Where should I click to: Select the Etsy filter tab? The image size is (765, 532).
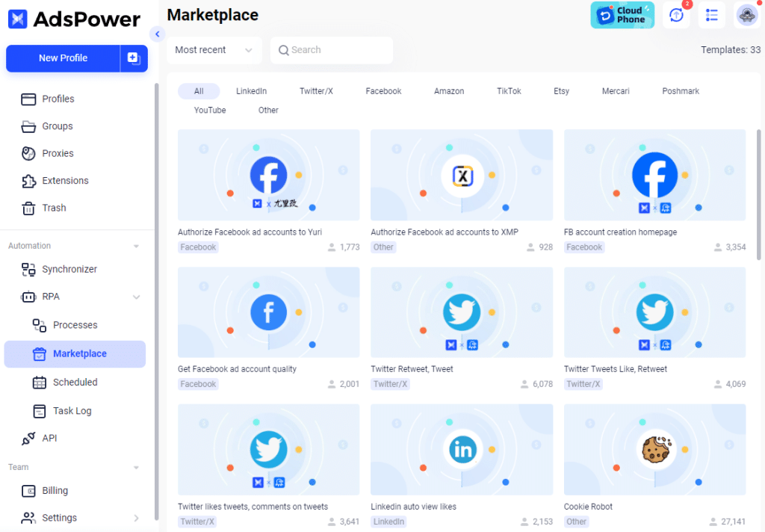pyautogui.click(x=561, y=91)
